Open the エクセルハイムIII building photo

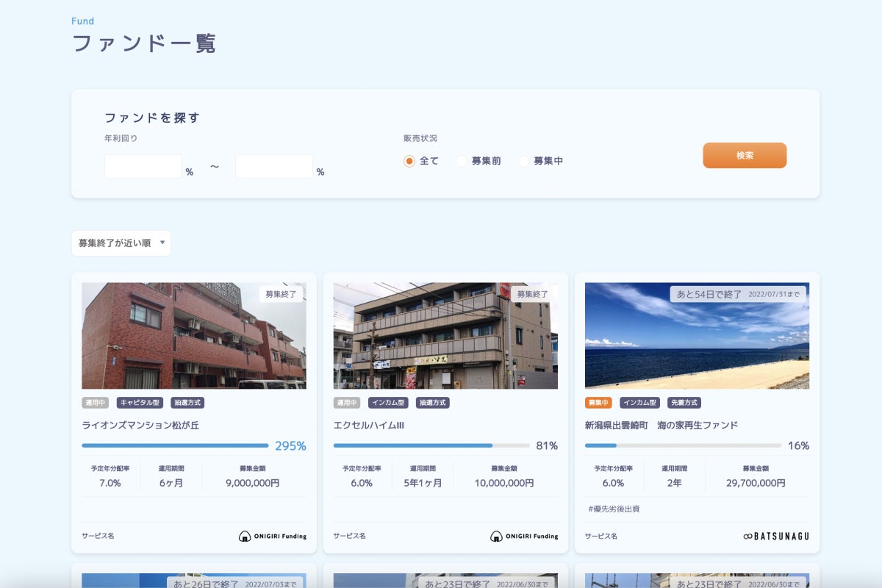click(445, 336)
